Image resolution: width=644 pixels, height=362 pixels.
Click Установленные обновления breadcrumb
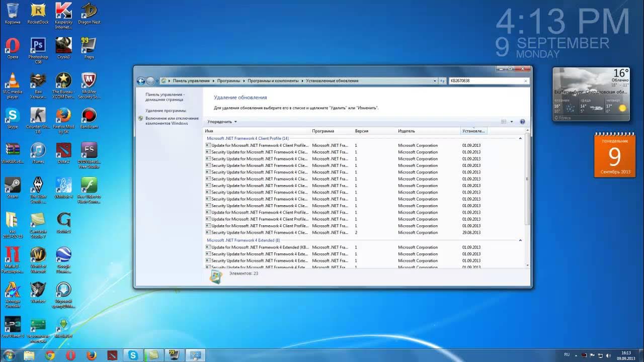pyautogui.click(x=332, y=80)
